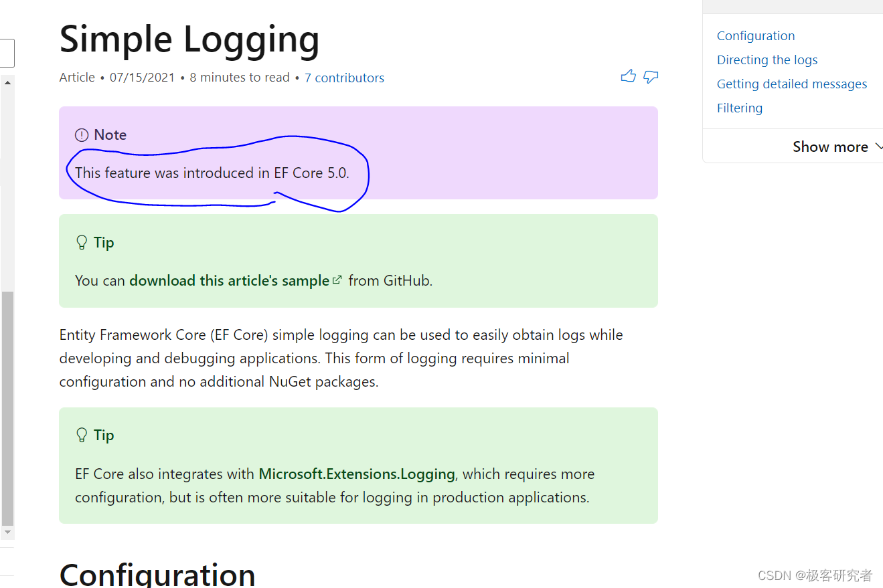The image size is (883, 588).
Task: Open the Microsoft.Extensions.Logging link
Action: 356,474
